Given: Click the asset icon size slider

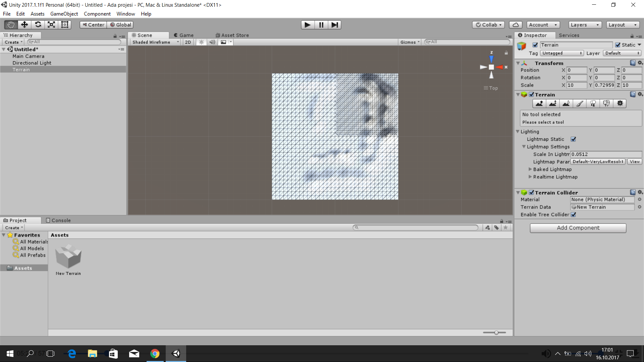Looking at the screenshot, I should (496, 333).
